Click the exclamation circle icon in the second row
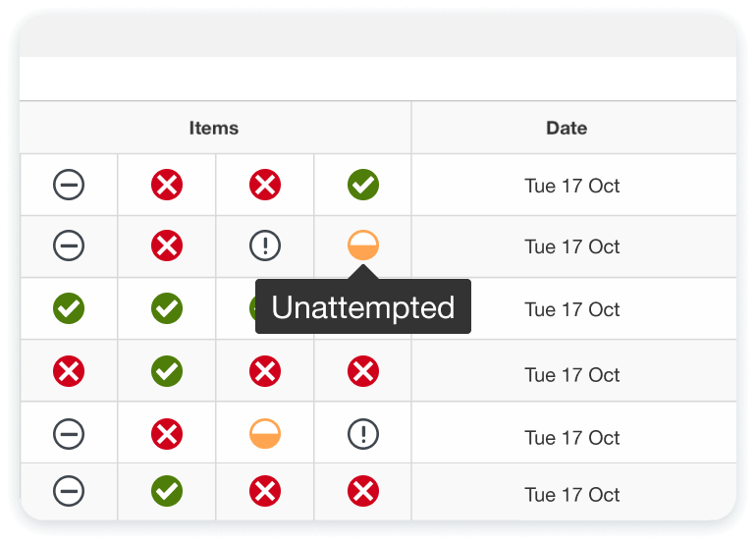The height and width of the screenshot is (544, 756). [x=265, y=245]
